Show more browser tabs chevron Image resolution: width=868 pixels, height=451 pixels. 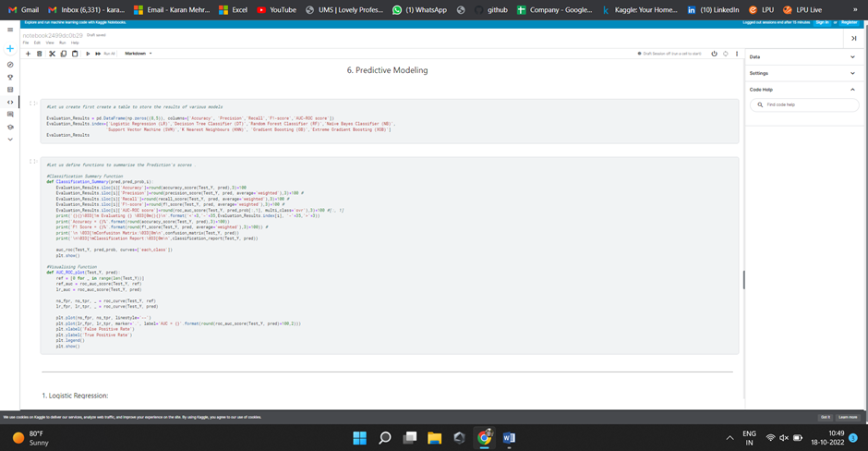pos(855,10)
